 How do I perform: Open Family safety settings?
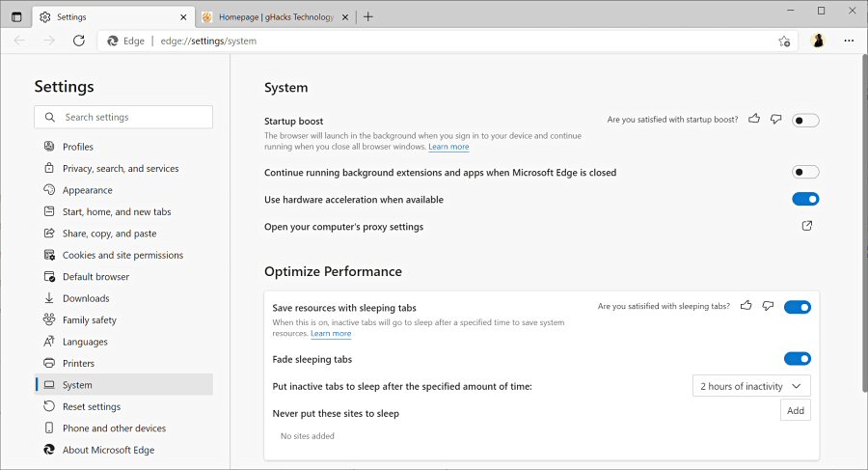(x=124, y=319)
